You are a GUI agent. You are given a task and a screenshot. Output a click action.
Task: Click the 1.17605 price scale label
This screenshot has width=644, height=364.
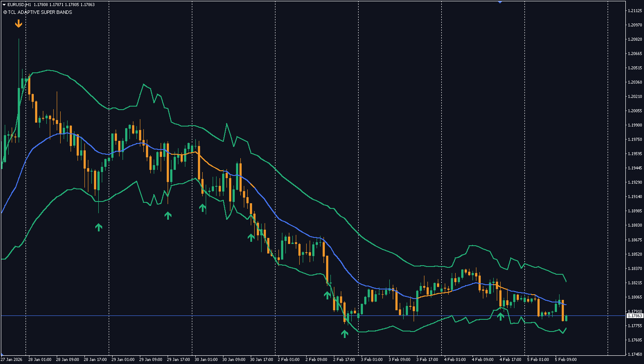[x=635, y=340]
